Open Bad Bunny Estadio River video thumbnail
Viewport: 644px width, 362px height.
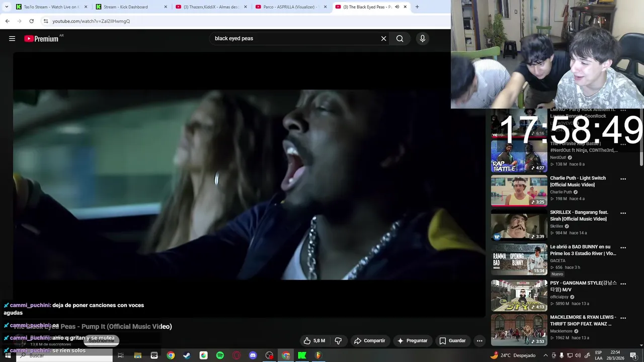click(519, 259)
